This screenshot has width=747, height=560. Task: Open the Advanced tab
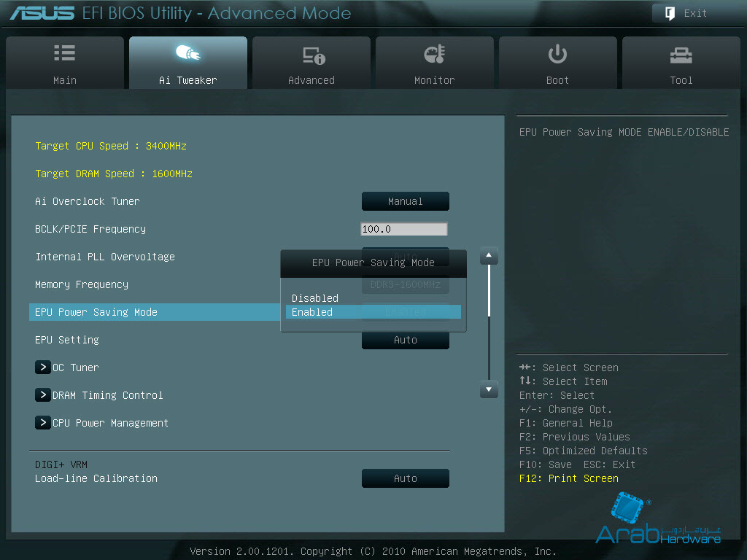click(311, 63)
